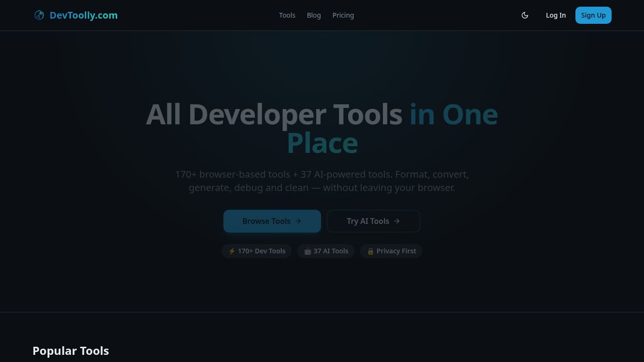Open the Blog from the navigation bar
Screen dimensions: 644x362
point(314,15)
